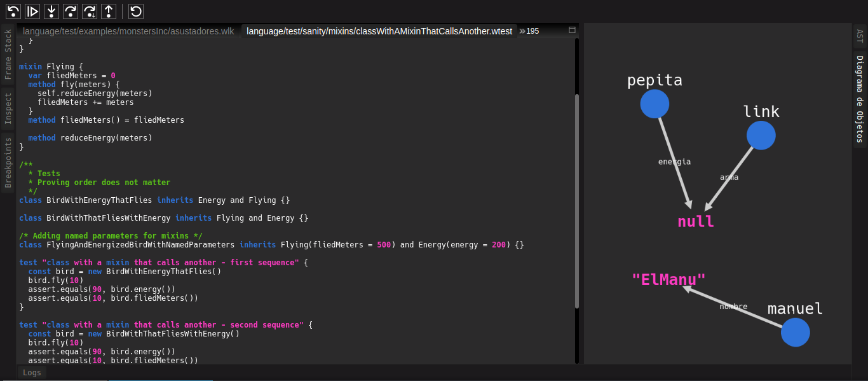Click FlyingAndEnergizedBirdWithNamedParameters class line

(x=272, y=244)
